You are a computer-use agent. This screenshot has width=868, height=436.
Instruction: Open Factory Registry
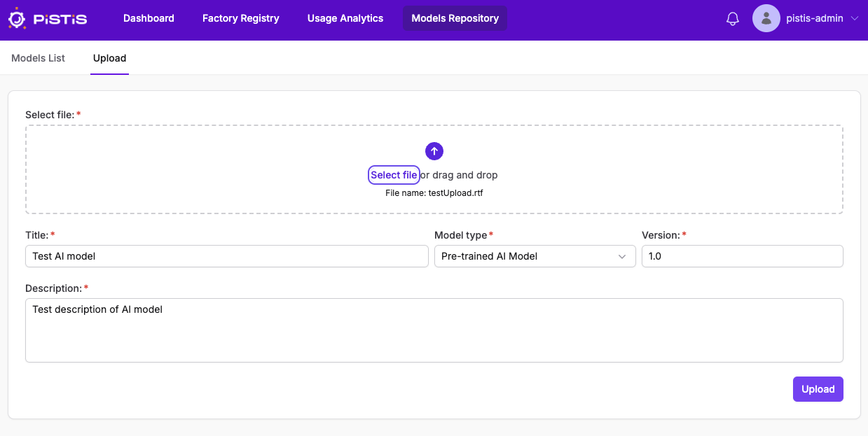point(241,18)
